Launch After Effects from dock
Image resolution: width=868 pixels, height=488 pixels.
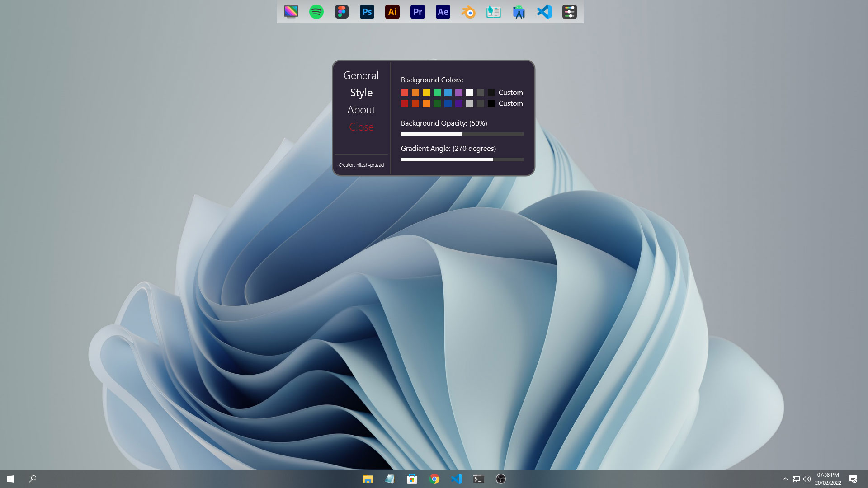pos(443,12)
